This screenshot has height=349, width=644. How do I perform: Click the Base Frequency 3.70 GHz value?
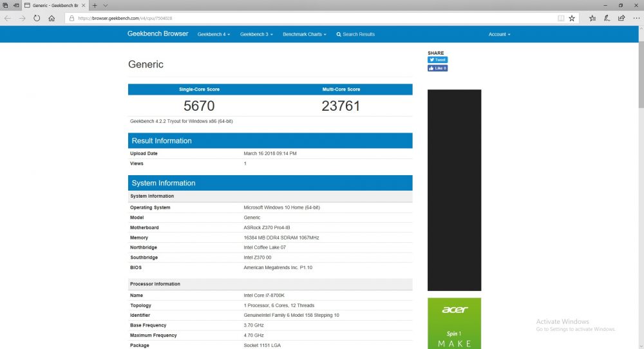pyautogui.click(x=253, y=325)
